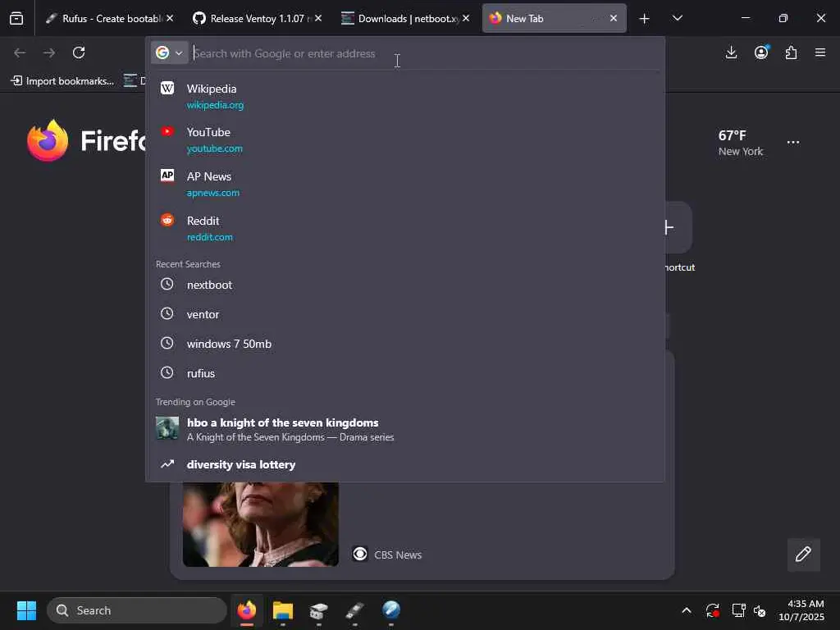Open the blue globe app in taskbar

pyautogui.click(x=391, y=610)
